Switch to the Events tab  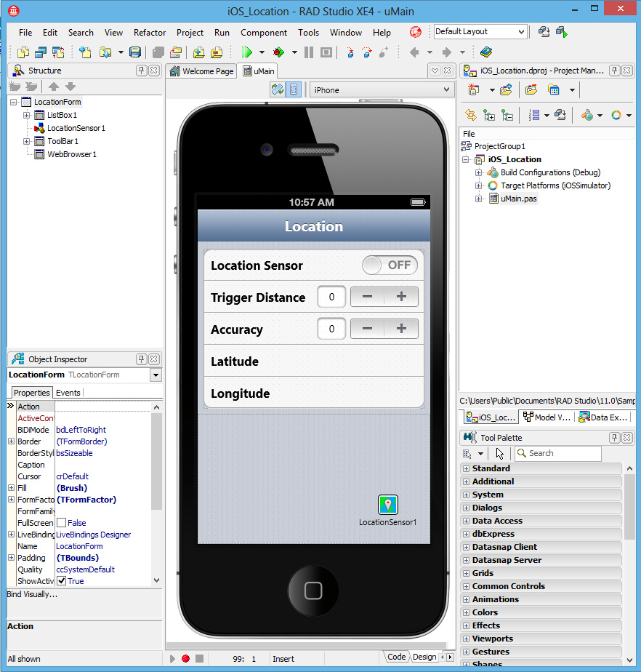pos(68,393)
